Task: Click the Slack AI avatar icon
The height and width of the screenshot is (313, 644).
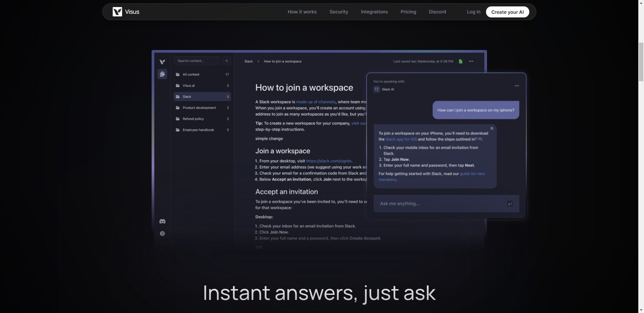Action: coord(377,89)
